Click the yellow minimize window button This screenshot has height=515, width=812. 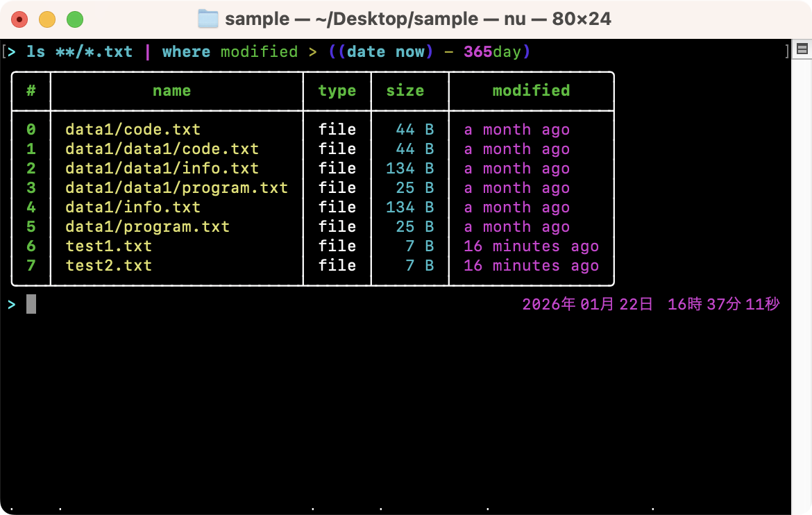pyautogui.click(x=47, y=19)
